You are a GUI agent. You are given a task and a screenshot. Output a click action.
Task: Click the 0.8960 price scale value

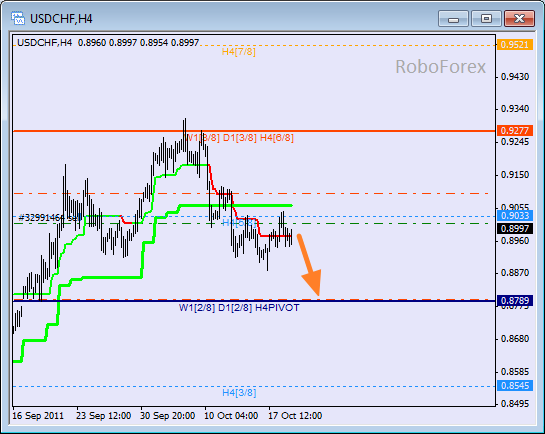[515, 240]
